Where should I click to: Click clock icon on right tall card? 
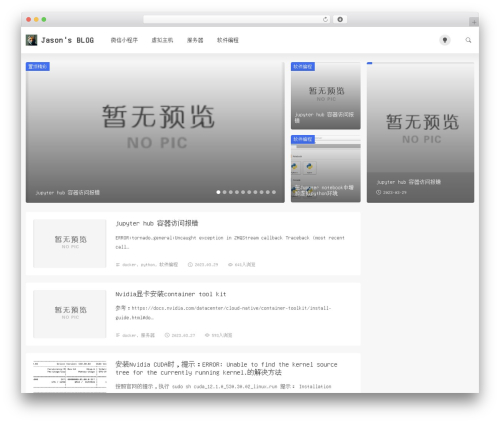tap(378, 192)
